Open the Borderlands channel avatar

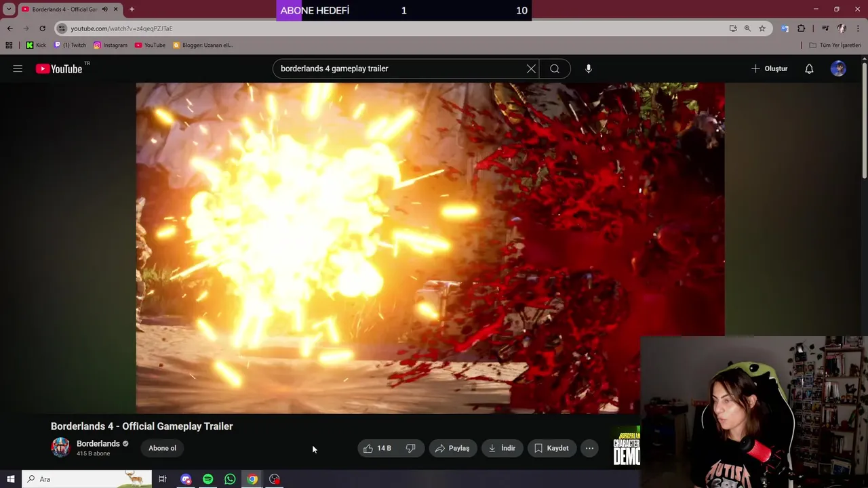click(x=60, y=447)
